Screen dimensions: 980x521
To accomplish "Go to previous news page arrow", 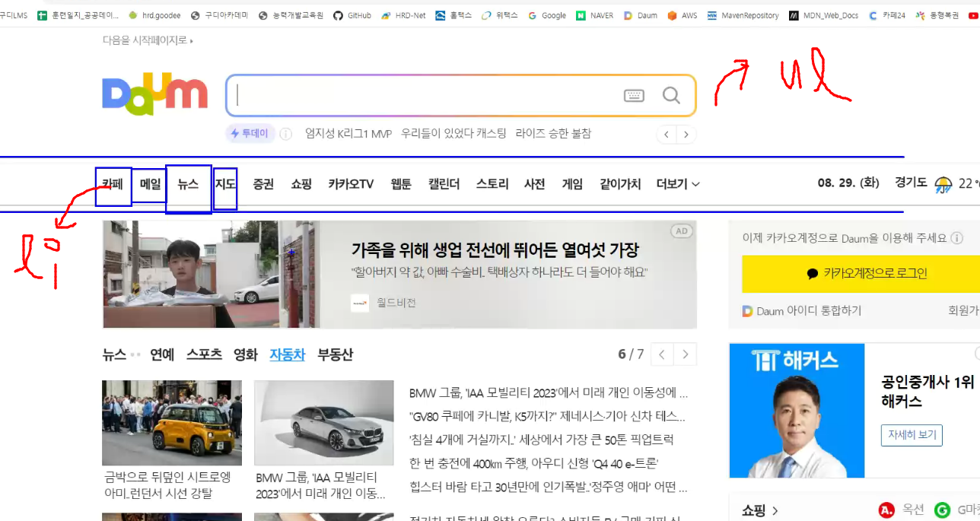I will click(x=662, y=354).
